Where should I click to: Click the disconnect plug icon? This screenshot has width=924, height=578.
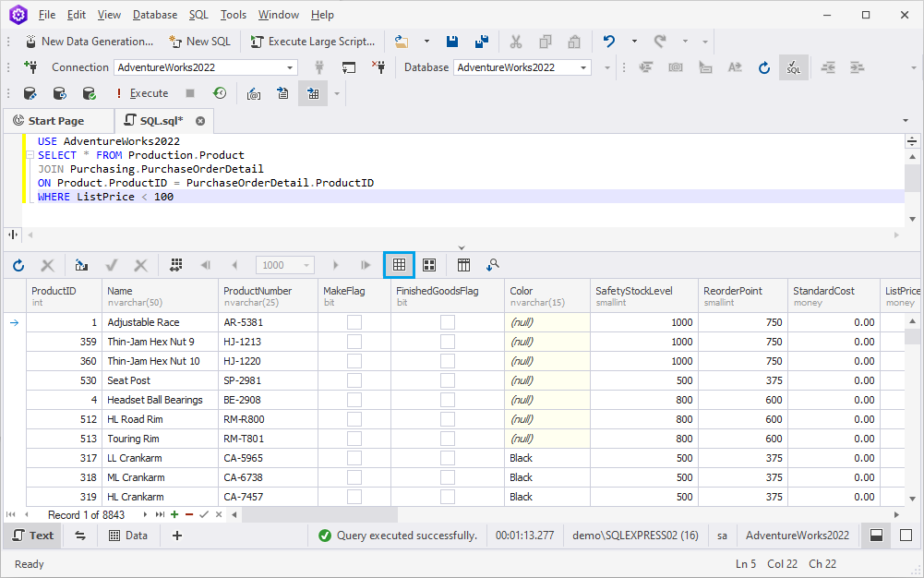[x=378, y=67]
